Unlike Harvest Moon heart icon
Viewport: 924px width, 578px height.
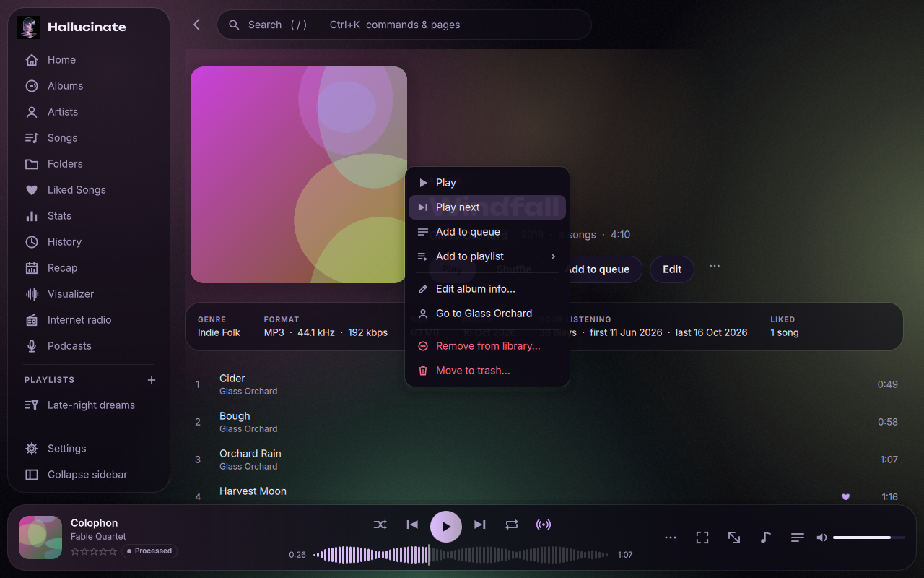tap(846, 497)
